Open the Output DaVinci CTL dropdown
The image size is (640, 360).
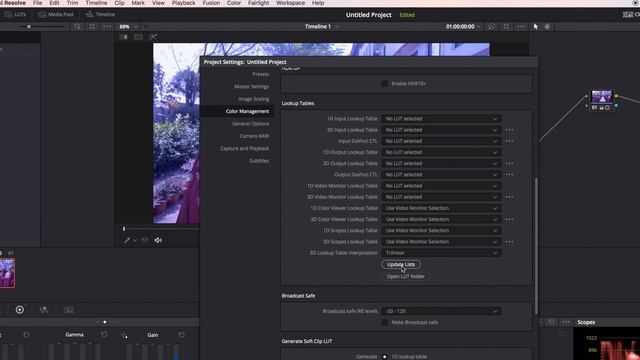click(441, 175)
